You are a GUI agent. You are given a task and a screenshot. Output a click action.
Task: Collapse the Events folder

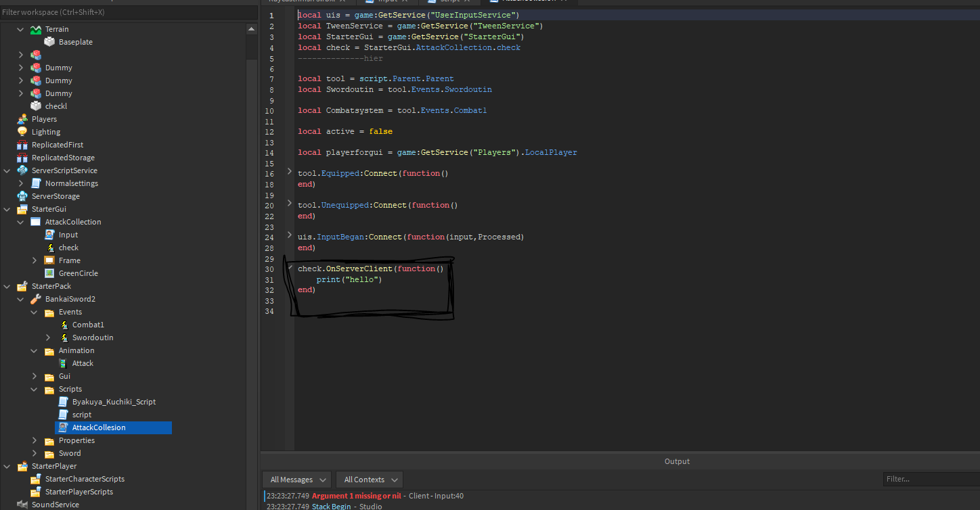(35, 312)
